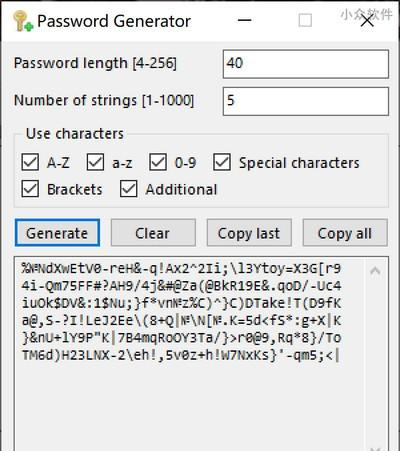Focus the Password length input field

coord(306,64)
